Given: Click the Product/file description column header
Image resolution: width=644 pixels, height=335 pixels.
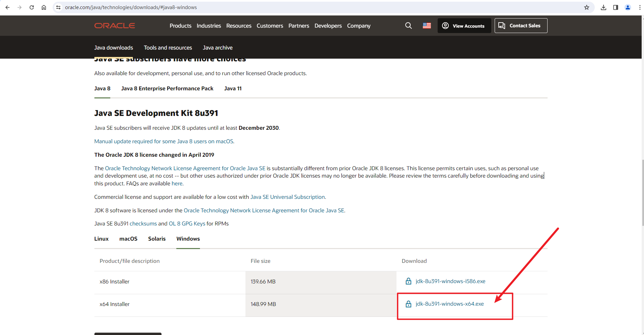Looking at the screenshot, I should (x=129, y=261).
